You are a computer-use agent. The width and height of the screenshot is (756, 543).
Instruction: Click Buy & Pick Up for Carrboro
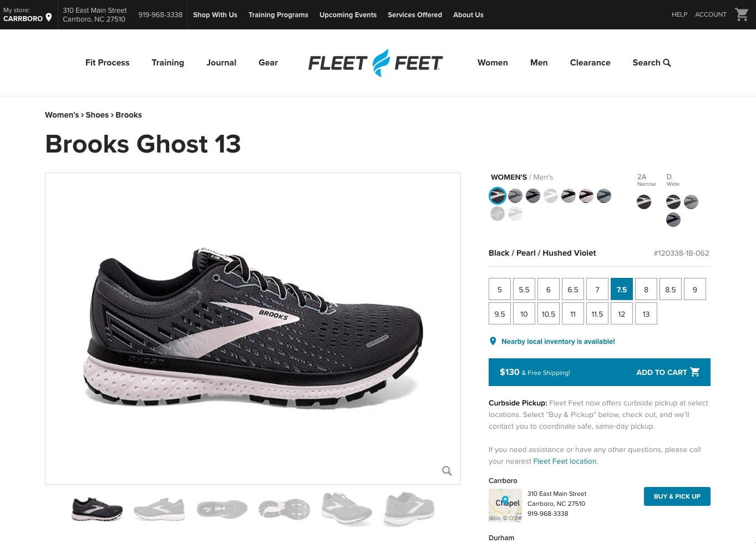coord(677,496)
